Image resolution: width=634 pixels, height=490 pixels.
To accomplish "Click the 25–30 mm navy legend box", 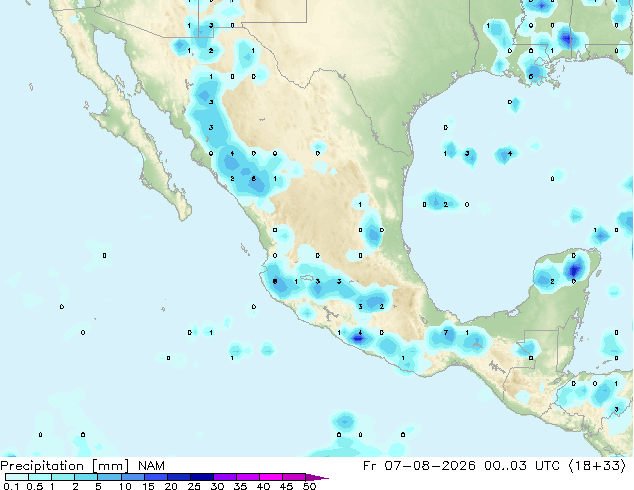I will [202, 477].
